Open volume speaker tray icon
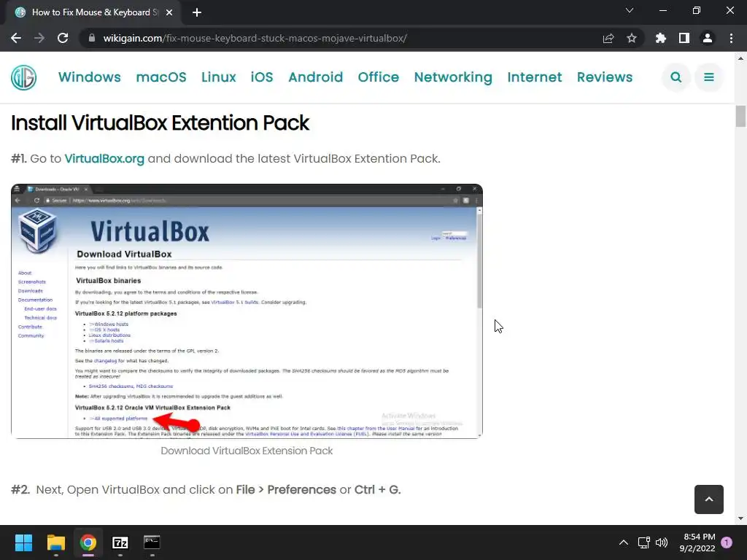Screen dimensions: 747x560 (661, 542)
